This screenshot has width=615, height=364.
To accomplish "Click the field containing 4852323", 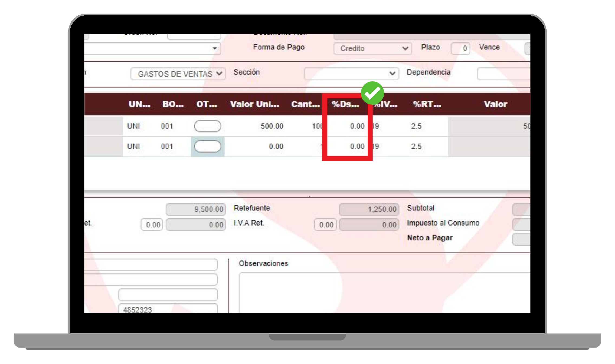I will pyautogui.click(x=168, y=309).
